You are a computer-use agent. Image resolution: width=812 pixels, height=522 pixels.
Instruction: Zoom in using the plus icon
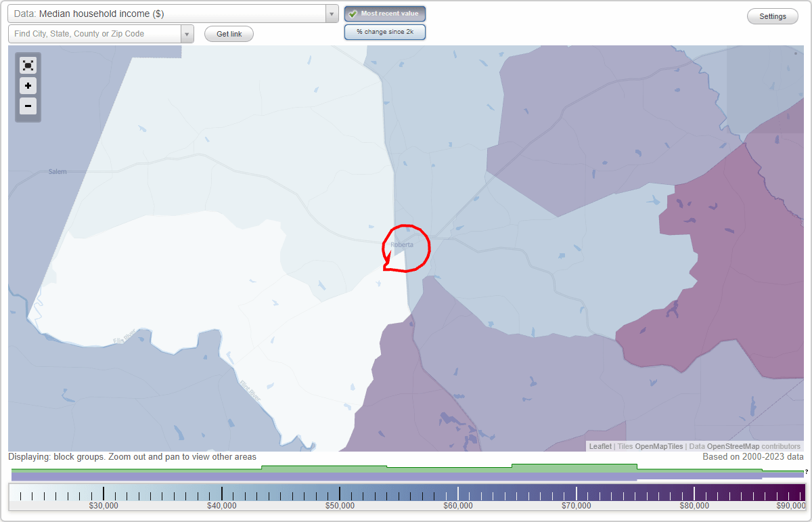click(28, 85)
